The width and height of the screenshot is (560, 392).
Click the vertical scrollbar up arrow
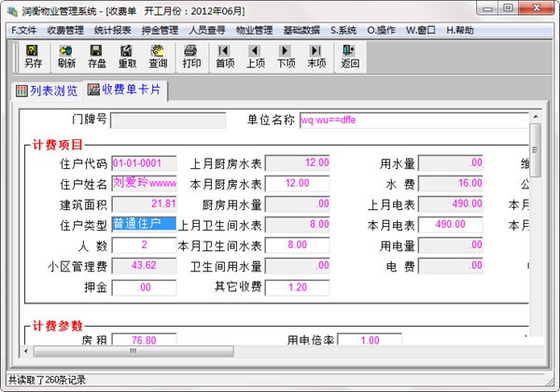[535, 117]
